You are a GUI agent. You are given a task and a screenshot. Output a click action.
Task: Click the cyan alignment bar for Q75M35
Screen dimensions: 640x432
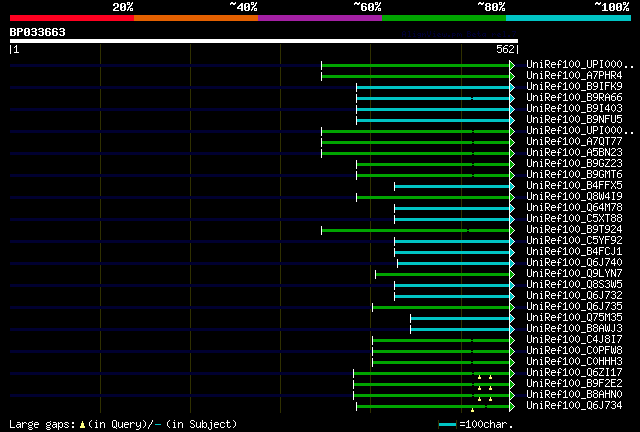[x=460, y=319]
